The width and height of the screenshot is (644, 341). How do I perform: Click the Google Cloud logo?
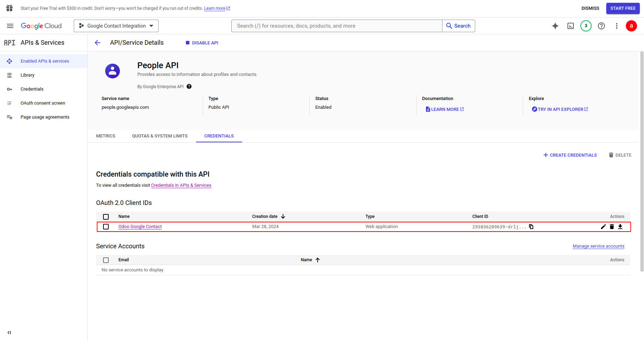tap(41, 26)
